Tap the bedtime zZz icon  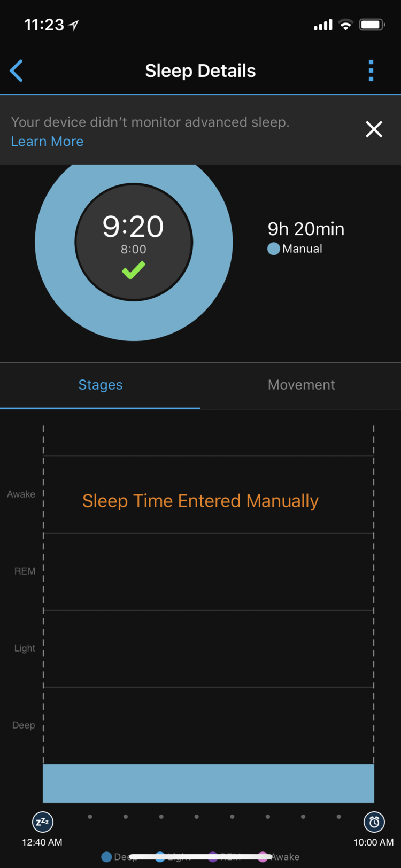pos(42,822)
